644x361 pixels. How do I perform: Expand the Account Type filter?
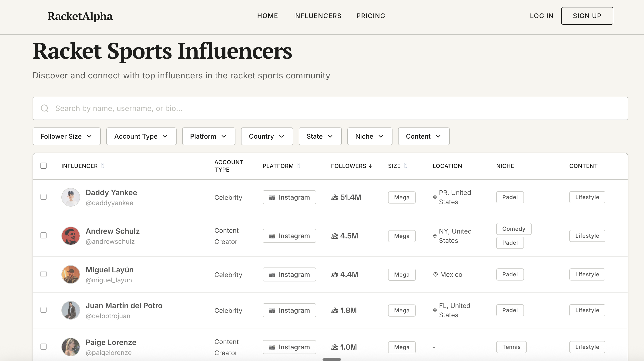pyautogui.click(x=141, y=136)
